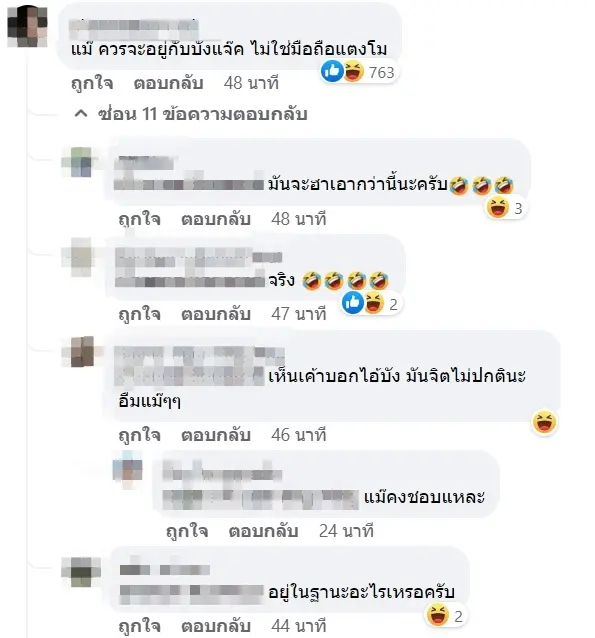
Task: Click haha reaction on 'เห็นเค้าบอกไอ้บัง' comment
Action: [x=544, y=422]
